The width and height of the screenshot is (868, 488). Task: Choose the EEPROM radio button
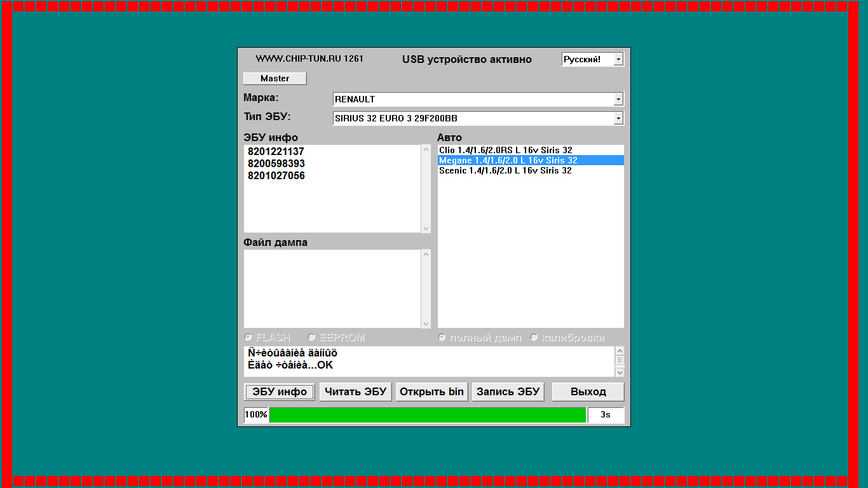[x=312, y=337]
